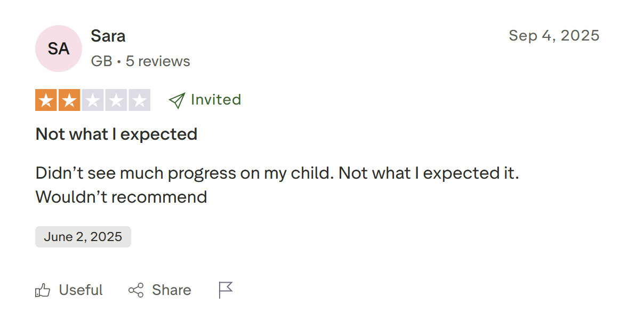Click the third grey star
Screen dimensions: 644x320
click(x=93, y=100)
